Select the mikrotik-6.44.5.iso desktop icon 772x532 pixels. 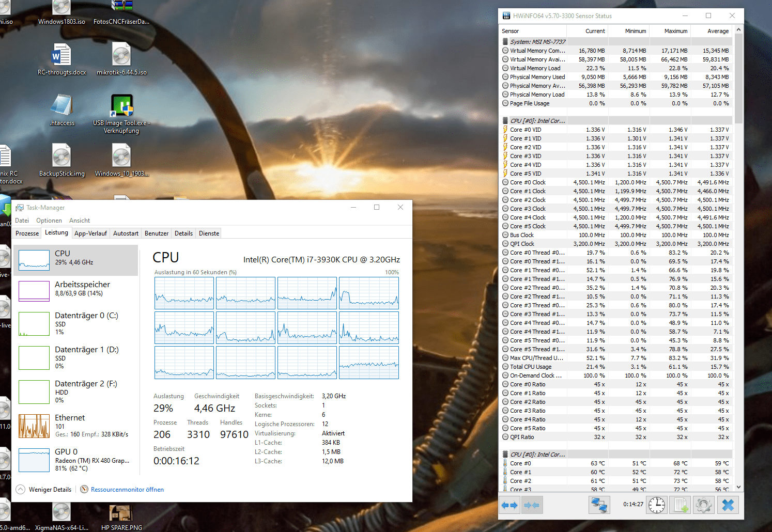121,59
